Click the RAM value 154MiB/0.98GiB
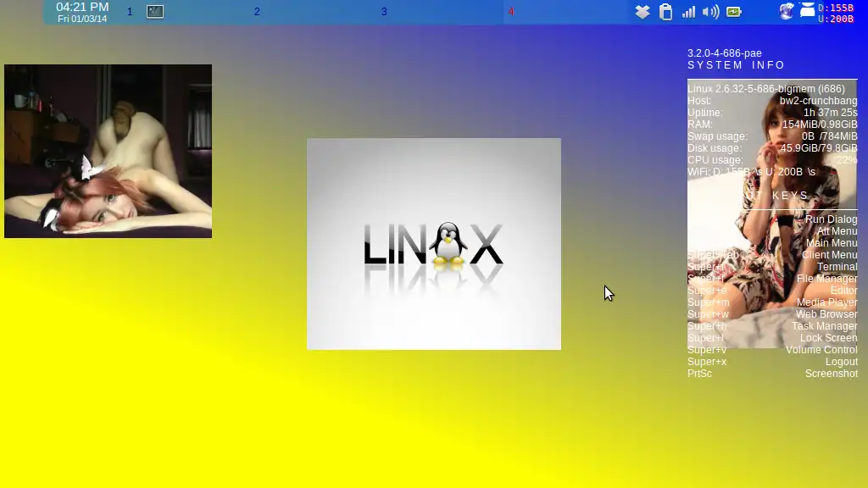The image size is (868, 488). 820,125
